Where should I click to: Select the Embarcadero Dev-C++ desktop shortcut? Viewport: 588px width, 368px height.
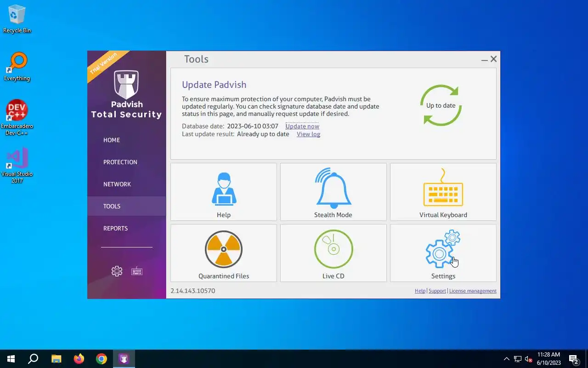[x=17, y=118]
